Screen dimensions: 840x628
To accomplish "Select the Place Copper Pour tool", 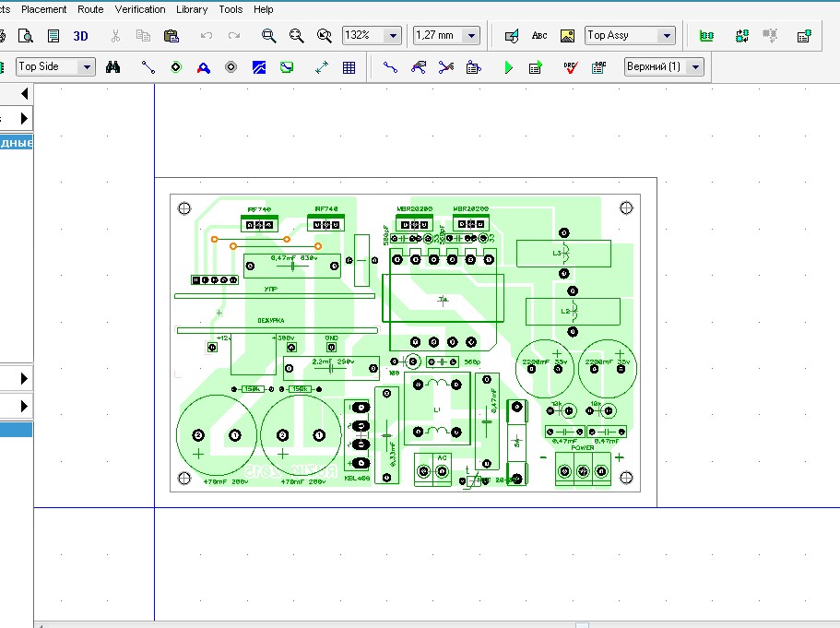I will coord(259,67).
